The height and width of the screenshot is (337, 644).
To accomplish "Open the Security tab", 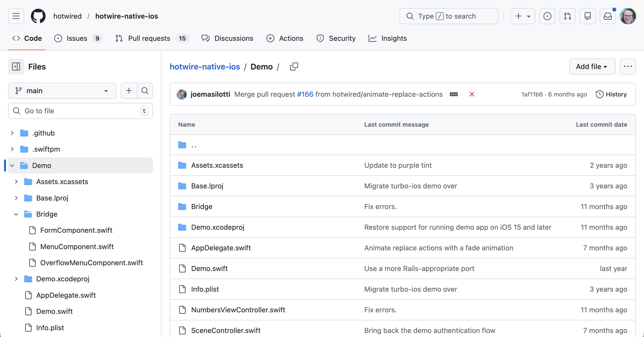I will click(x=336, y=38).
